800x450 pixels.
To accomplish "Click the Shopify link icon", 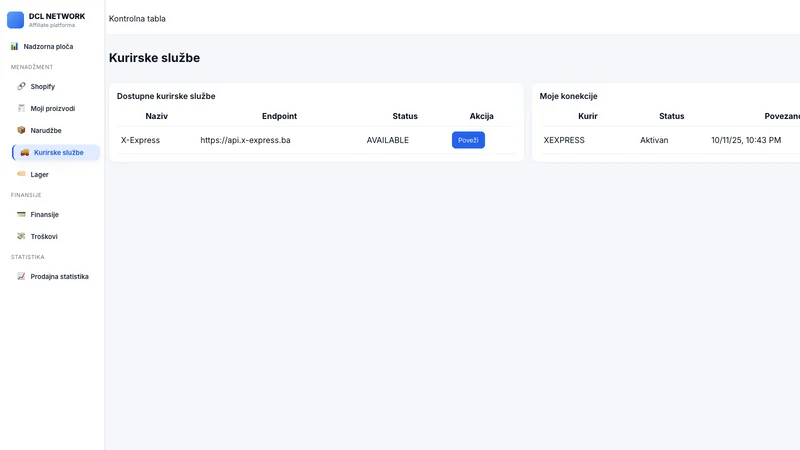I will [21, 86].
